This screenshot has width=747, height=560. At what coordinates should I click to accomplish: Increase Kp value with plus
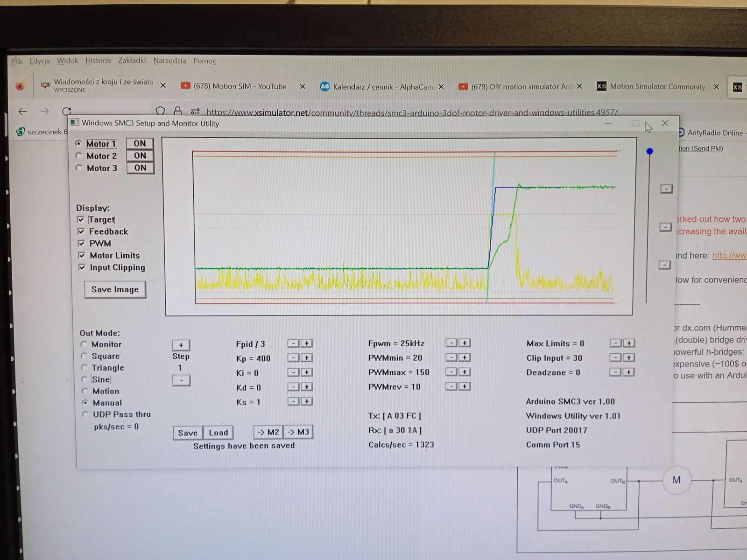point(306,358)
